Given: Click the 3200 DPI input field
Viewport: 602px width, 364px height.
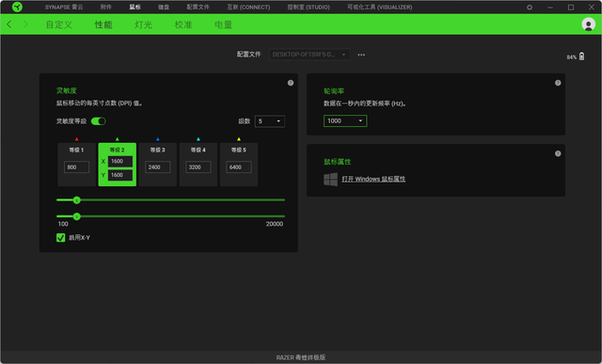Looking at the screenshot, I should tap(198, 167).
